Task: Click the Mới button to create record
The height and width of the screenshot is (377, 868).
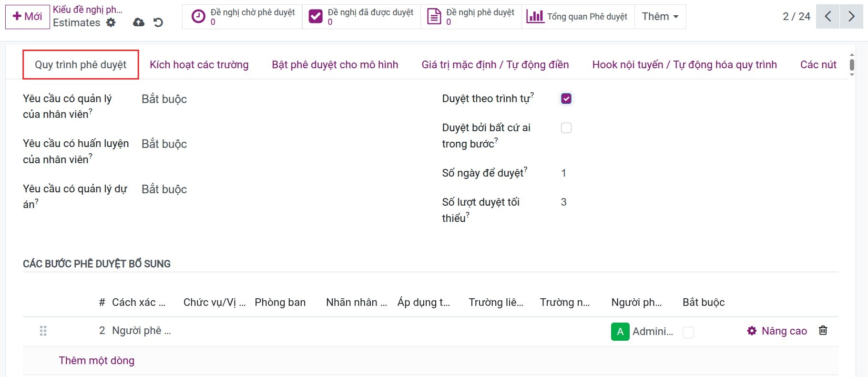Action: (28, 17)
